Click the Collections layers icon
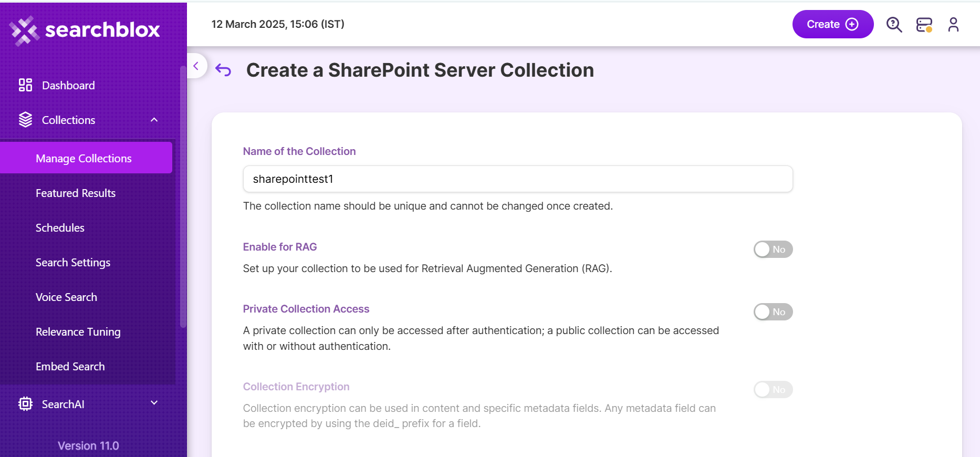The height and width of the screenshot is (457, 980). (x=25, y=120)
